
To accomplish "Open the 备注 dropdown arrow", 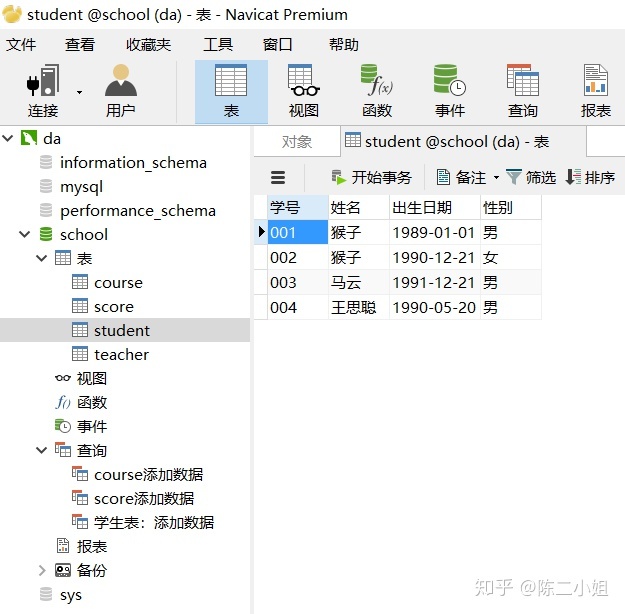I will pos(496,177).
